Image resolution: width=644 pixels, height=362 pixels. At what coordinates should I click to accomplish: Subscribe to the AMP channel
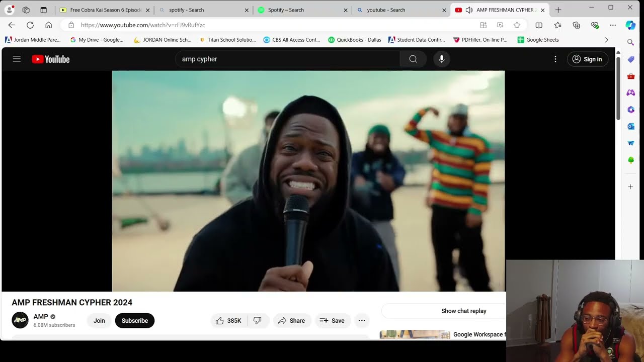point(134,320)
